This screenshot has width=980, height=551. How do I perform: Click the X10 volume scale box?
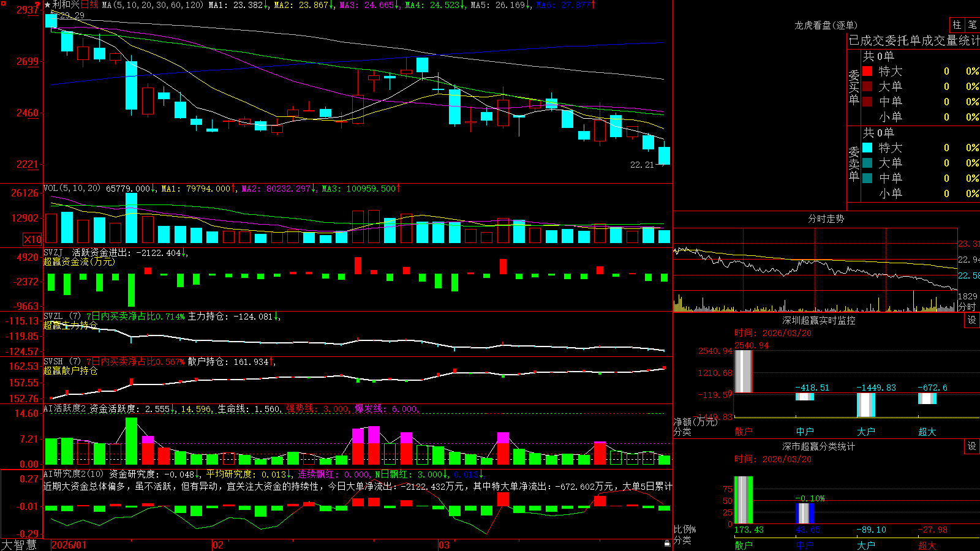pyautogui.click(x=32, y=239)
